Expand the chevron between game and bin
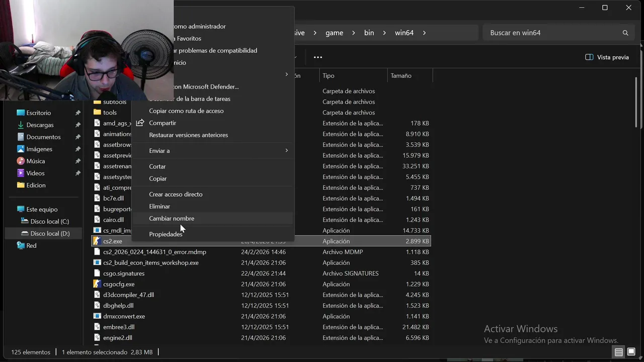Viewport: 644px width, 362px height. [x=354, y=33]
